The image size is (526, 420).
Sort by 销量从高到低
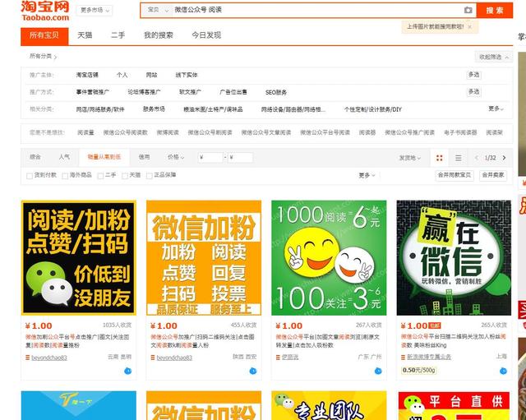pyautogui.click(x=104, y=157)
